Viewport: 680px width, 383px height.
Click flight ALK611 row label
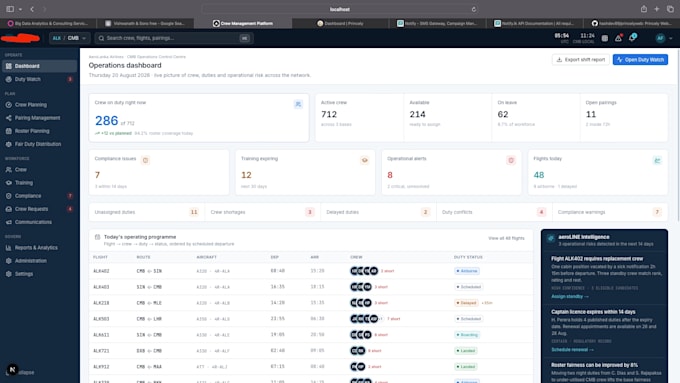101,335
